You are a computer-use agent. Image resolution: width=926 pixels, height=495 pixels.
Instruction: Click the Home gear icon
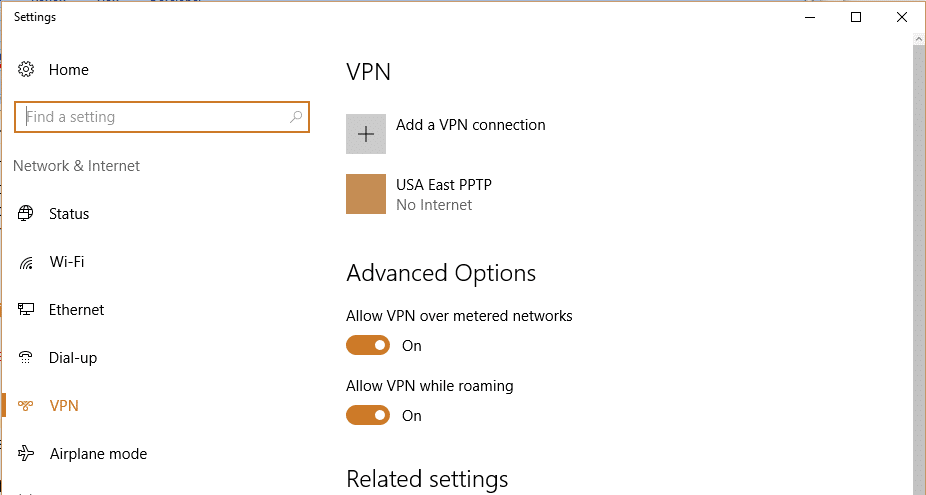point(25,69)
